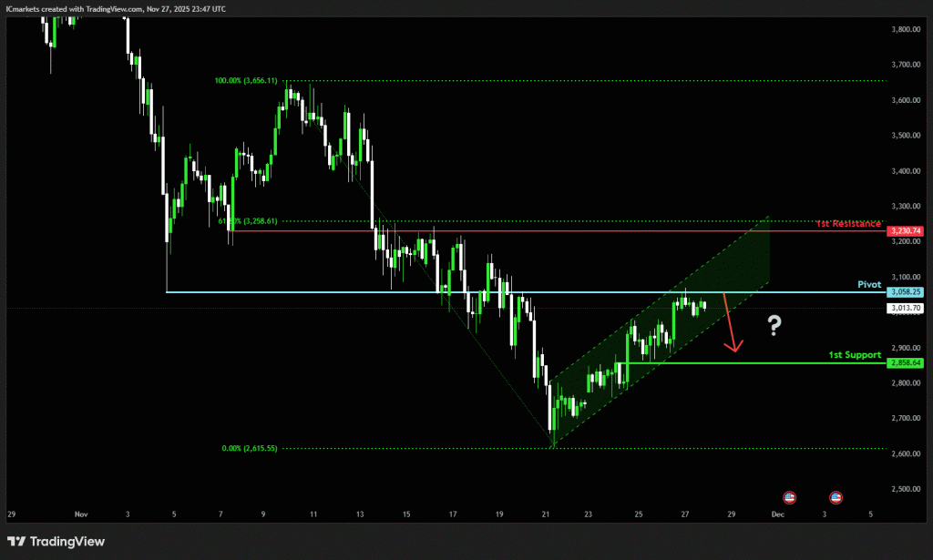The height and width of the screenshot is (560, 933).
Task: Open the second US flag economic event
Action: pos(836,497)
